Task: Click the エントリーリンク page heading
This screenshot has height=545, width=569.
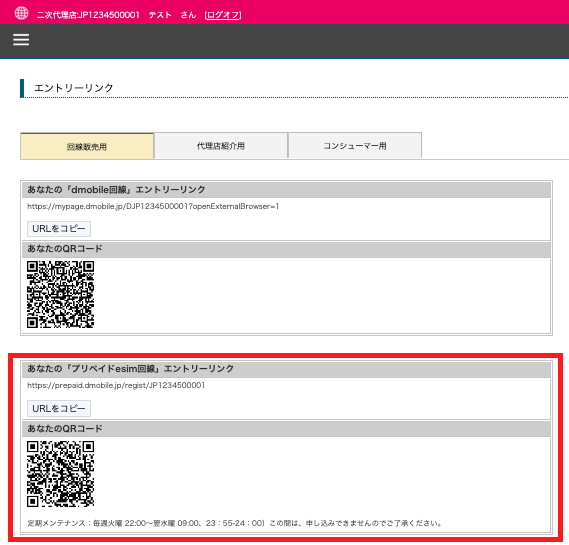Action: coord(74,88)
